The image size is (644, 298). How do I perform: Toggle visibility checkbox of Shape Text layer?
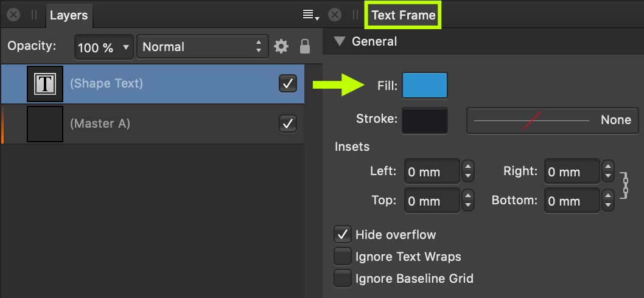[x=288, y=84]
